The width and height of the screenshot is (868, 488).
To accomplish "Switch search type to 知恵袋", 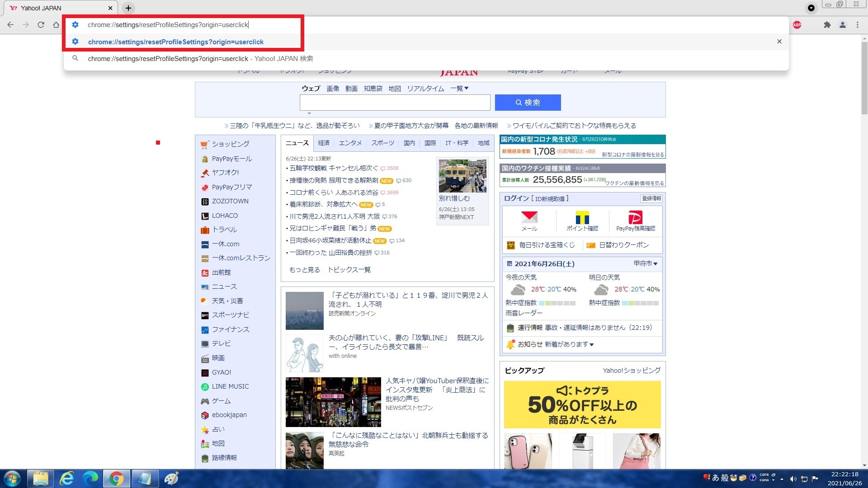I will coord(373,89).
